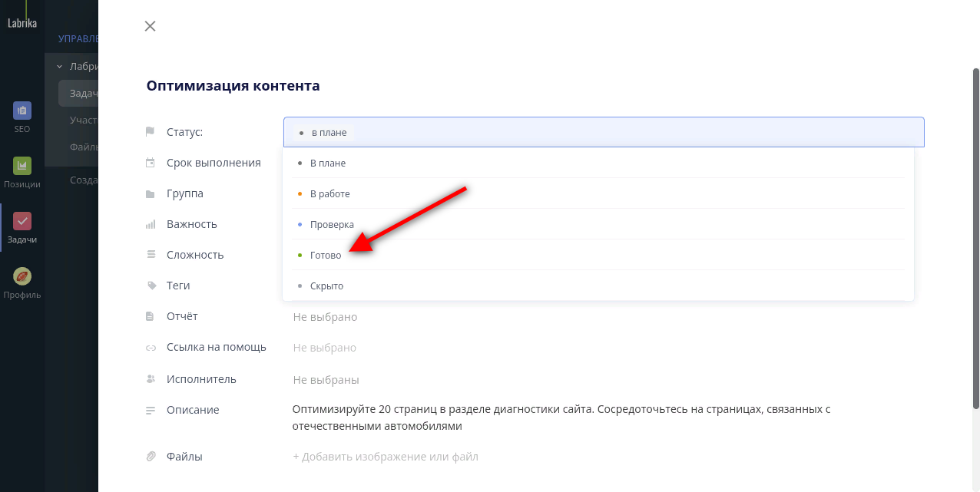Select the 'В работе' status option

tap(598, 193)
